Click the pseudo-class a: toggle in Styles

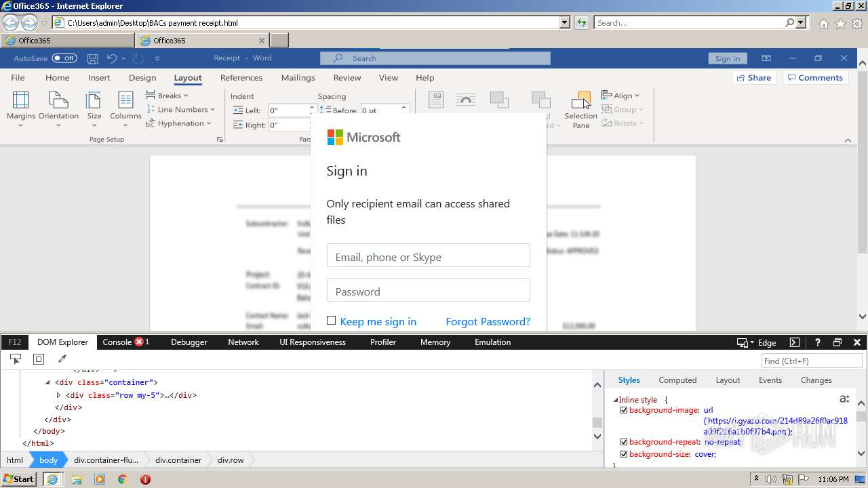click(844, 399)
